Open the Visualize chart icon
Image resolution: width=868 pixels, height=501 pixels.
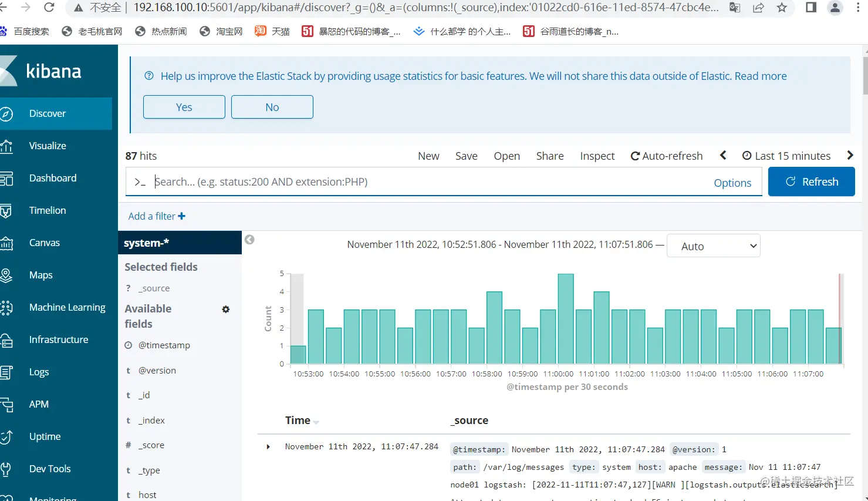click(6, 146)
